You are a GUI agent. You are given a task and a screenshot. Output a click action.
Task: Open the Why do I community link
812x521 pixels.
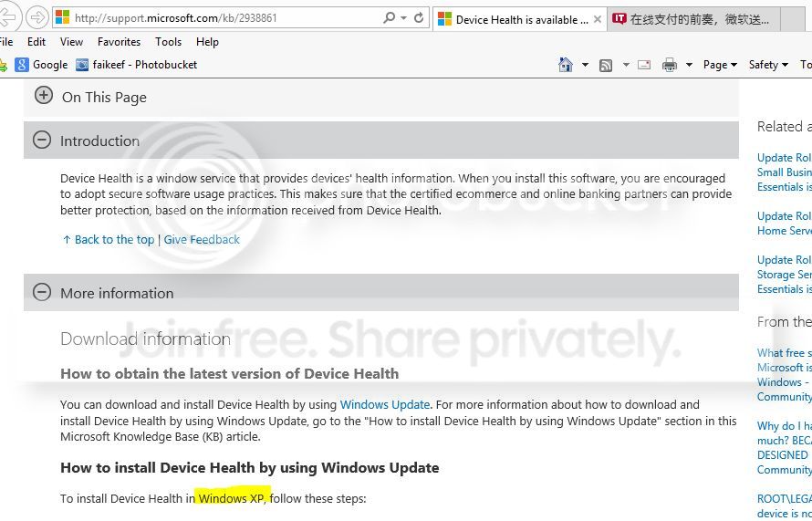[785, 447]
